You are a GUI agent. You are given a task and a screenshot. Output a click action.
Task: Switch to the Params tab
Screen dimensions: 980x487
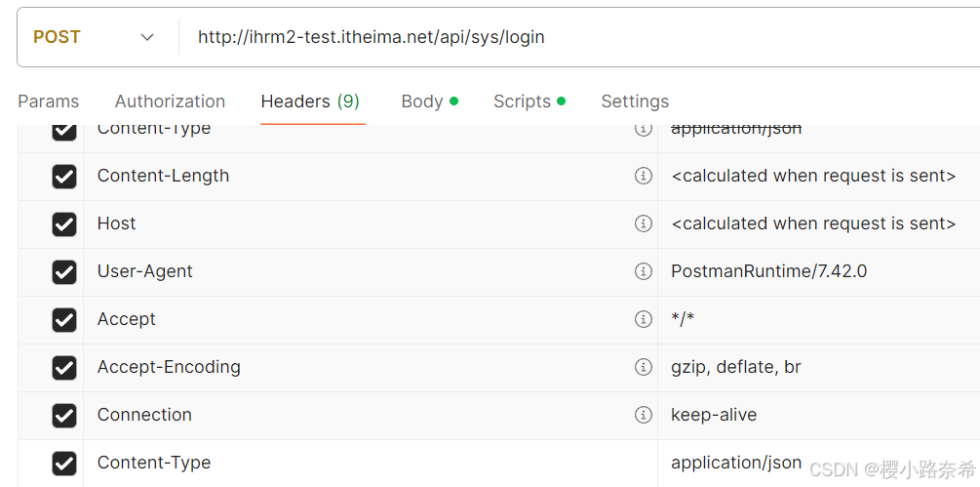tap(49, 101)
